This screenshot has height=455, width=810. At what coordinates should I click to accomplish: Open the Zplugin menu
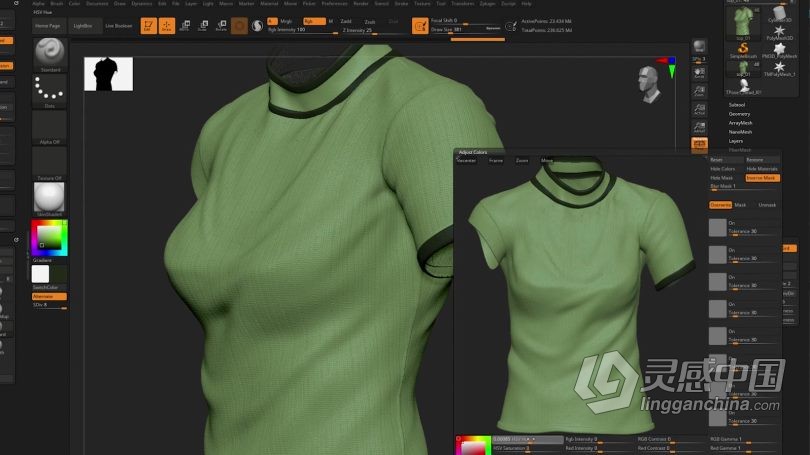[487, 4]
